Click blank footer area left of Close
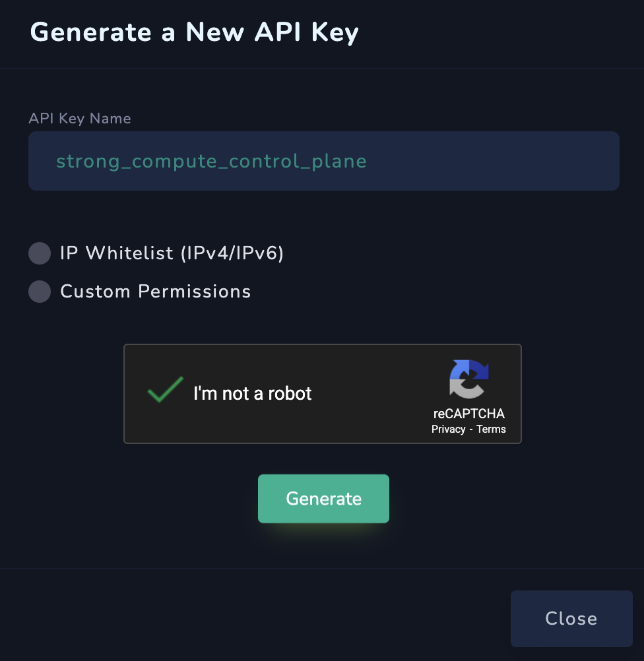Image resolution: width=644 pixels, height=661 pixels. (x=264, y=618)
